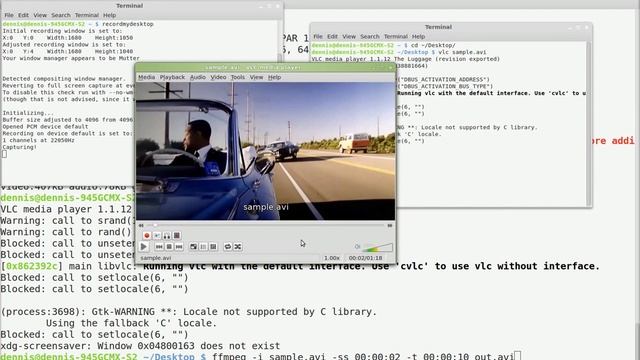Click VLC faster-playback arrows right of seek bar
Viewport: 640px width, 360px height.
pyautogui.click(x=390, y=225)
